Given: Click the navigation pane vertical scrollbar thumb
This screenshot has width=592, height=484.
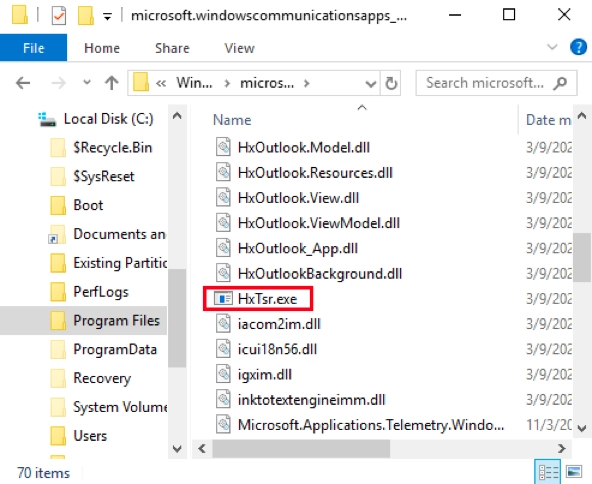Looking at the screenshot, I should point(177,318).
